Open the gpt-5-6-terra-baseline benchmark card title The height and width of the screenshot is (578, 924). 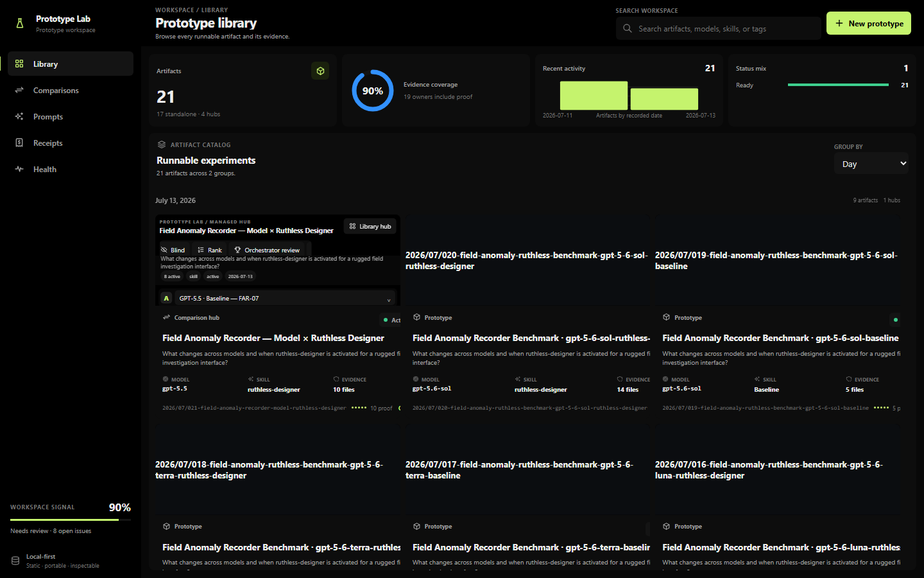[531, 547]
